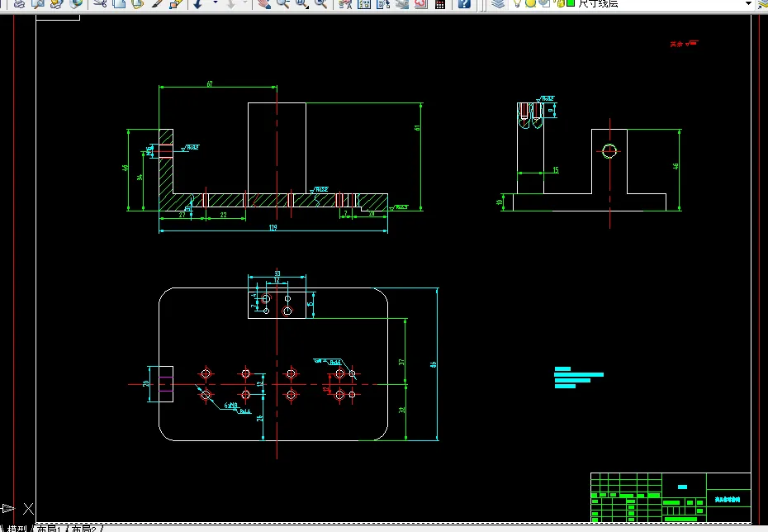Open the Block Editor icon
This screenshot has width=768, height=532.
(176, 4)
